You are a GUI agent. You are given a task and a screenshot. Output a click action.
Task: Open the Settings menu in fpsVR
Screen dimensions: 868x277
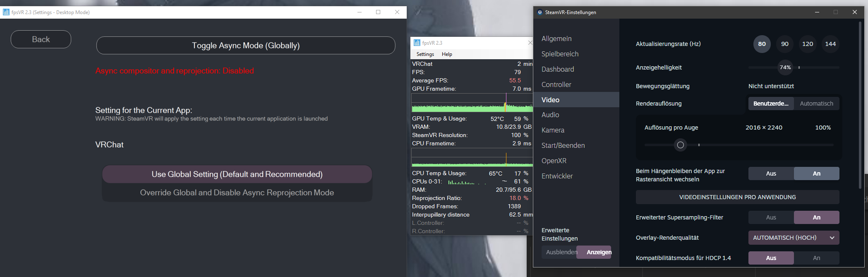click(x=425, y=54)
